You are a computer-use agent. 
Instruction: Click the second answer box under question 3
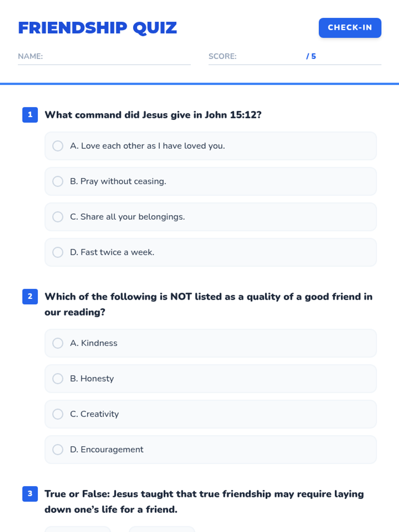pos(162,529)
